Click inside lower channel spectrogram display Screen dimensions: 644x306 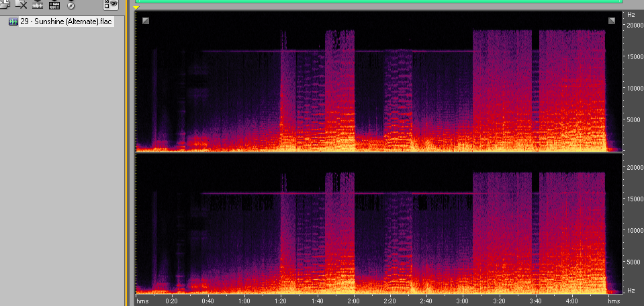[379, 223]
